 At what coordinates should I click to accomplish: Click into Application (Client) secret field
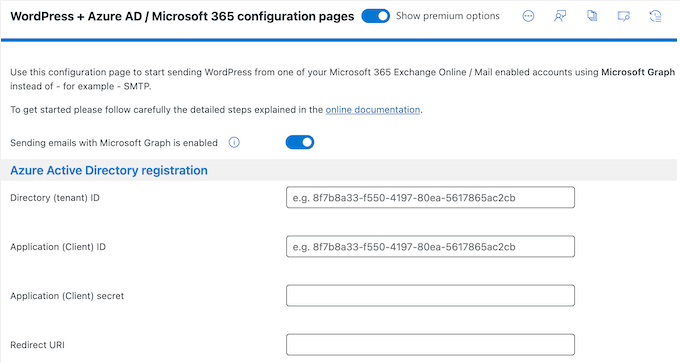coord(430,295)
